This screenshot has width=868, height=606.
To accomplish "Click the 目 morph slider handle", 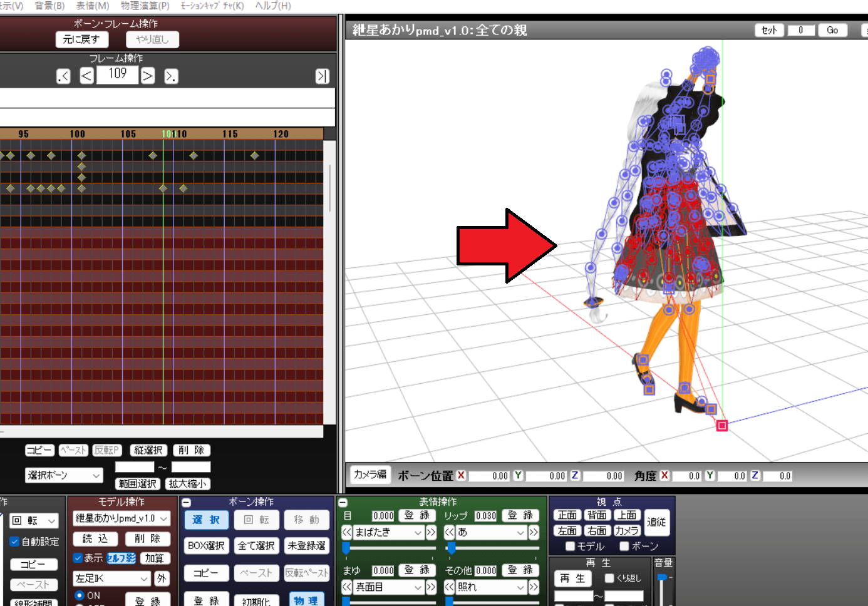I will tap(346, 549).
